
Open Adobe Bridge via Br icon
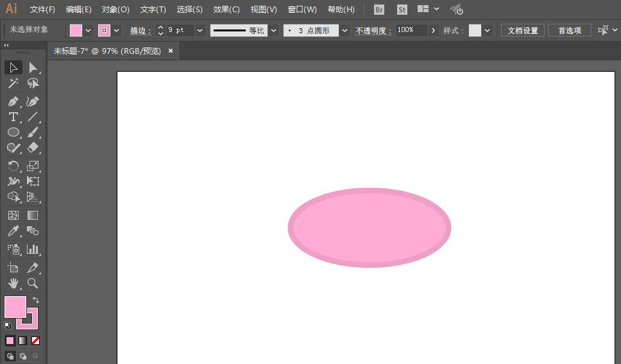[379, 10]
